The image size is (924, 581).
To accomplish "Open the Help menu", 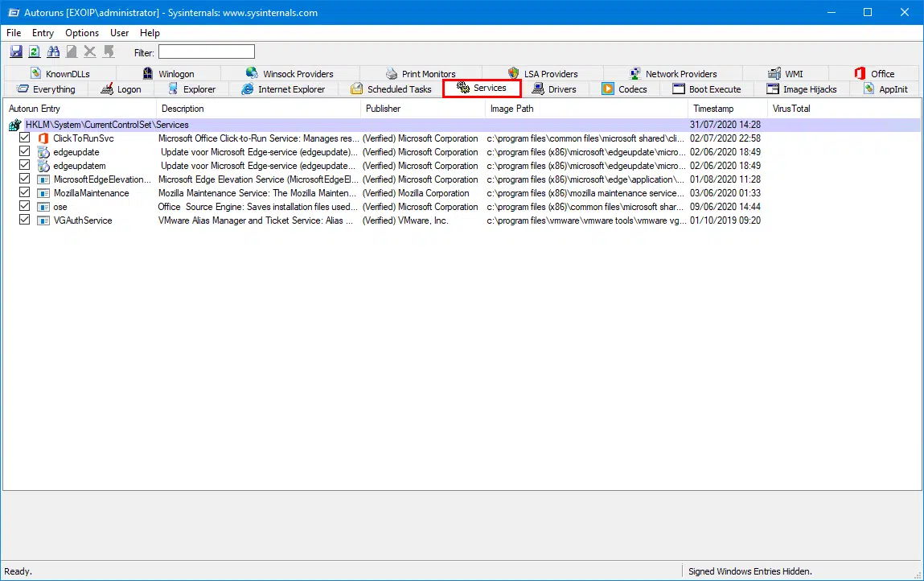I will coord(150,33).
